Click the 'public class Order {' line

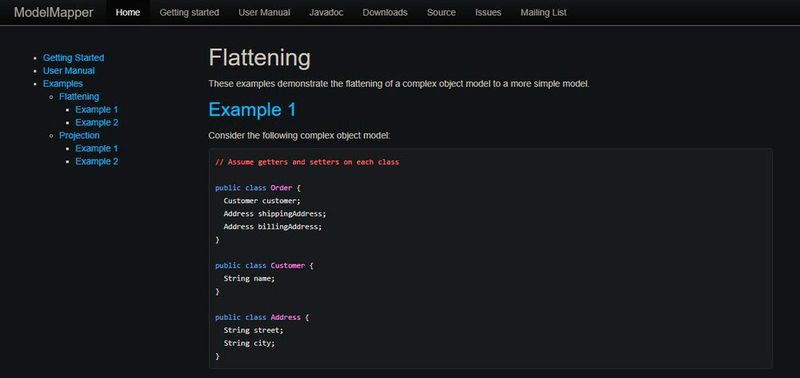pyautogui.click(x=258, y=188)
